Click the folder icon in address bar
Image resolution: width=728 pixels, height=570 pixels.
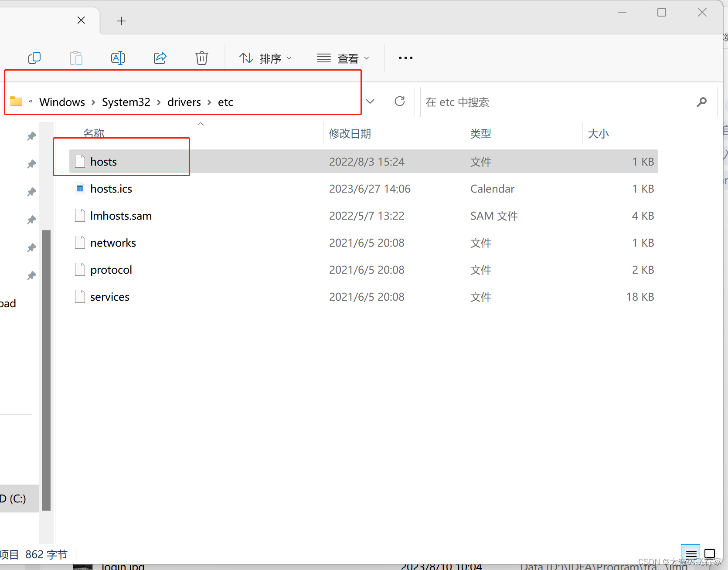point(16,102)
